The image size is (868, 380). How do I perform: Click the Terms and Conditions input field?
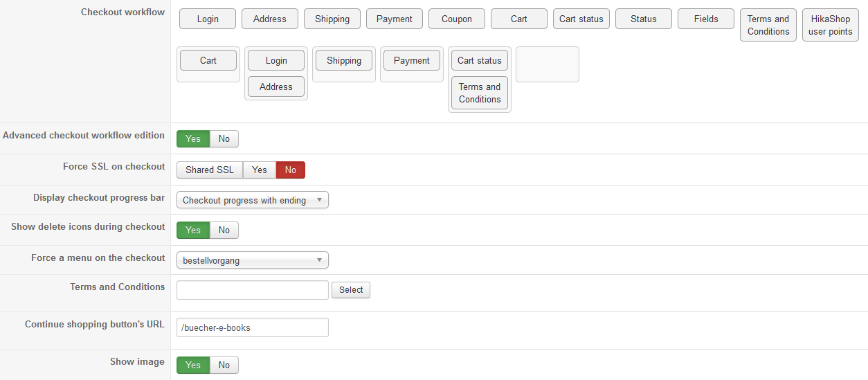[x=253, y=290]
